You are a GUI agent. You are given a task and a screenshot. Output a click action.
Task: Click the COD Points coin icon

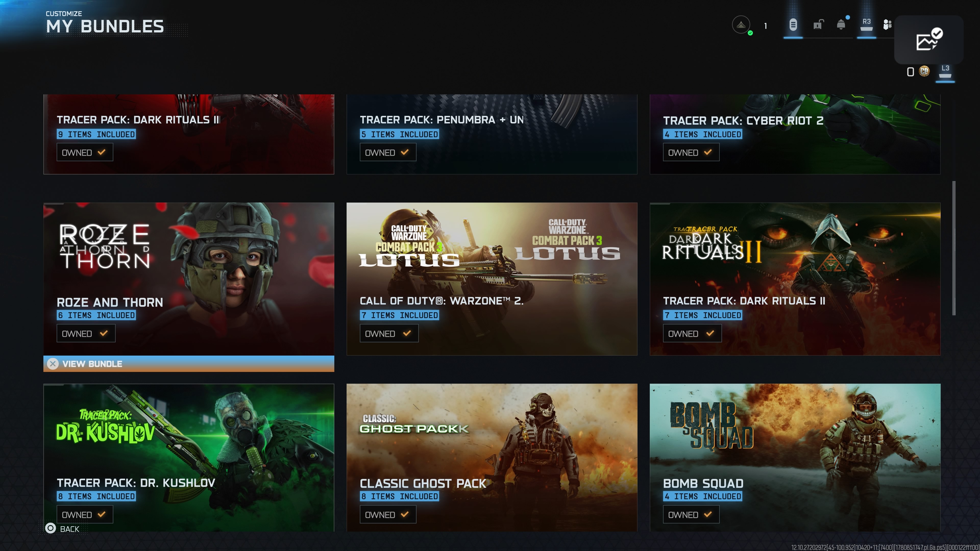click(x=924, y=71)
